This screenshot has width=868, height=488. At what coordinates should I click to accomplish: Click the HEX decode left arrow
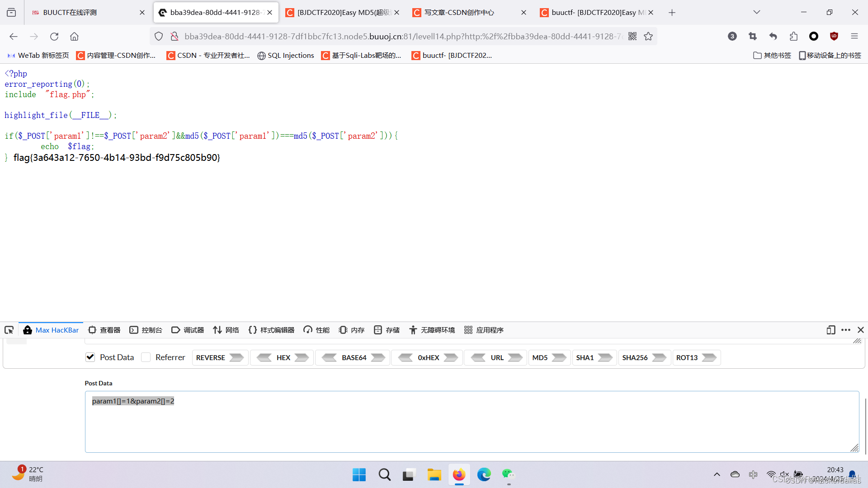tap(264, 357)
